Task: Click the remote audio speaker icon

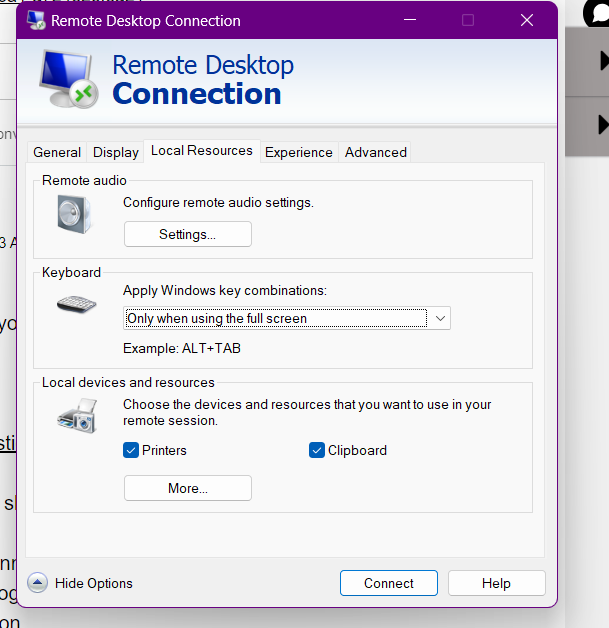Action: (74, 214)
